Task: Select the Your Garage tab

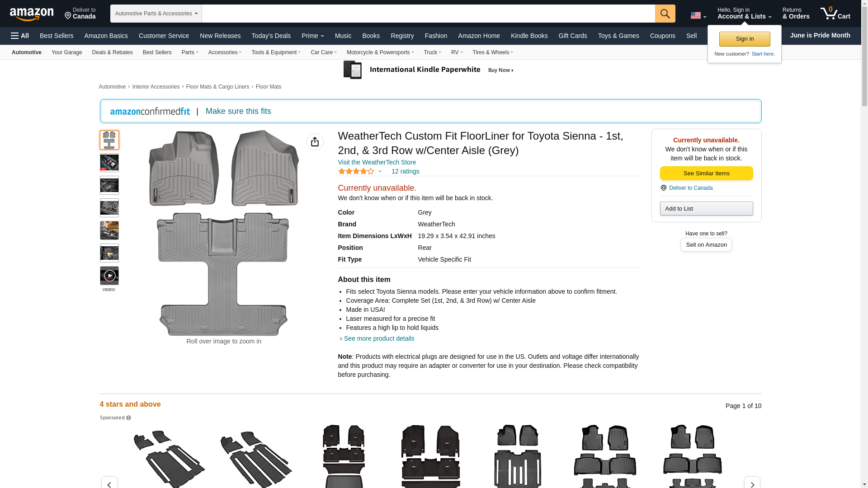Action: tap(66, 52)
